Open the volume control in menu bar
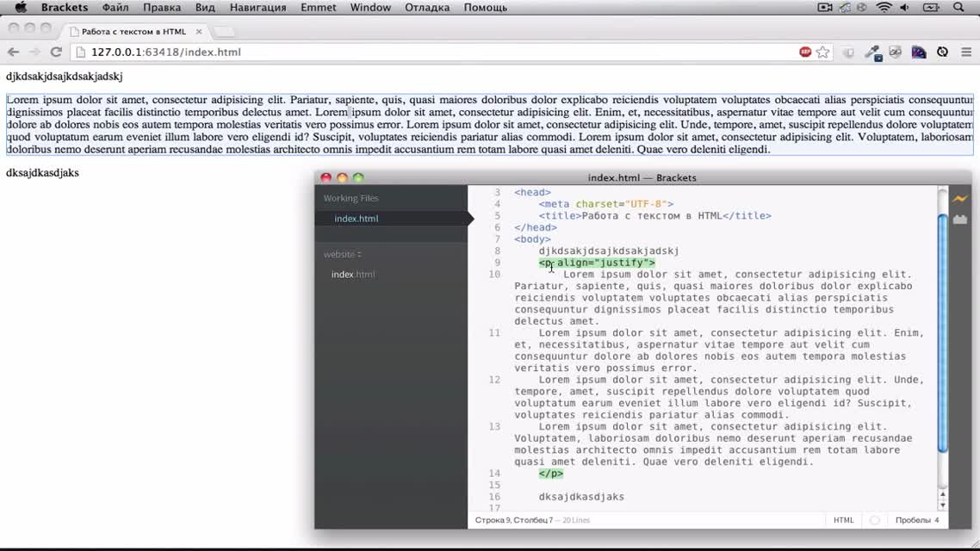Screen dimensions: 980x551 pos(904,8)
